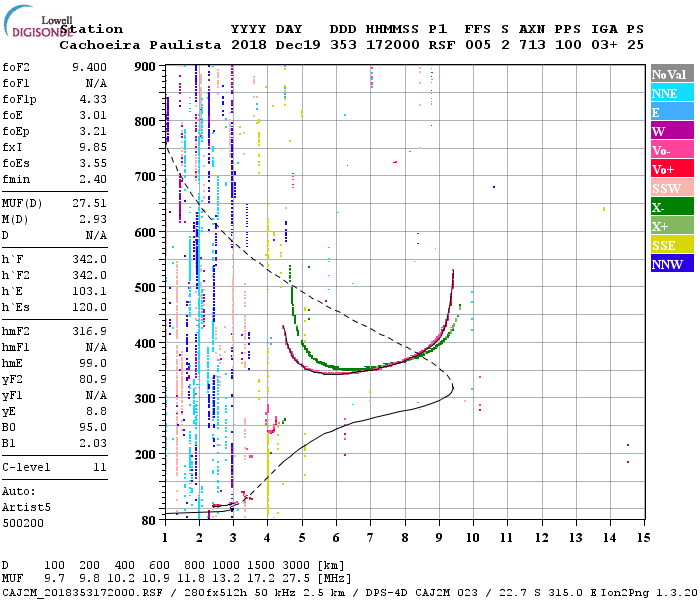Select the X+ light green legend swatch
Viewport: 700px width, 600px height.
pos(672,226)
